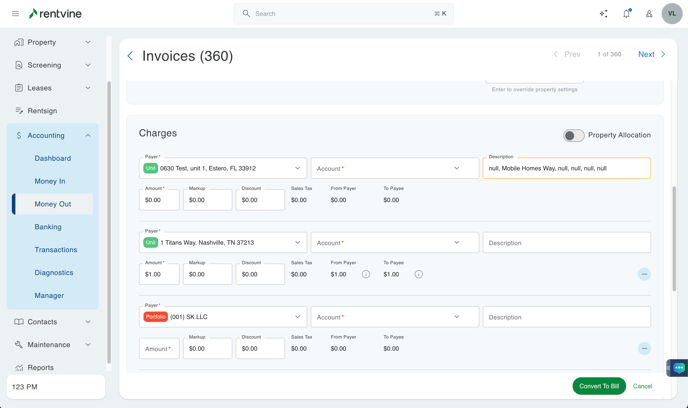This screenshot has width=688, height=408.
Task: Open the VL user avatar menu
Action: (x=671, y=14)
